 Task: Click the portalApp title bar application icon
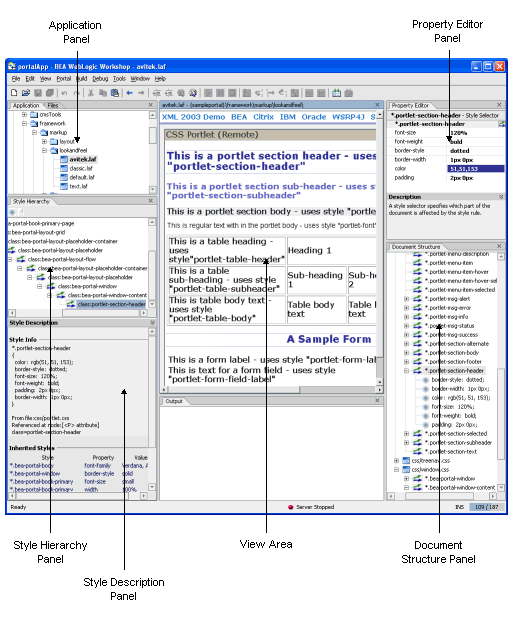coord(12,66)
